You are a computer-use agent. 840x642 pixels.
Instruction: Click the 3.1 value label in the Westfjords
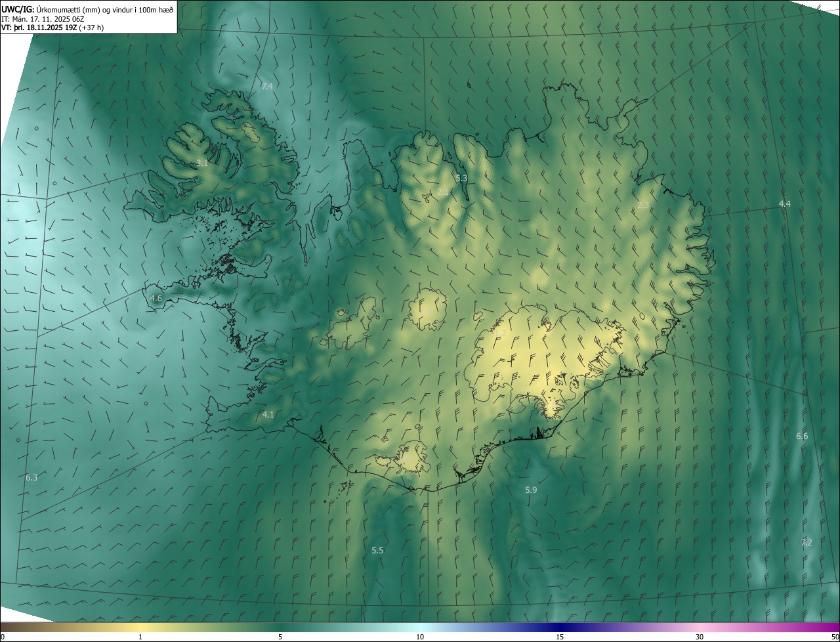(202, 163)
